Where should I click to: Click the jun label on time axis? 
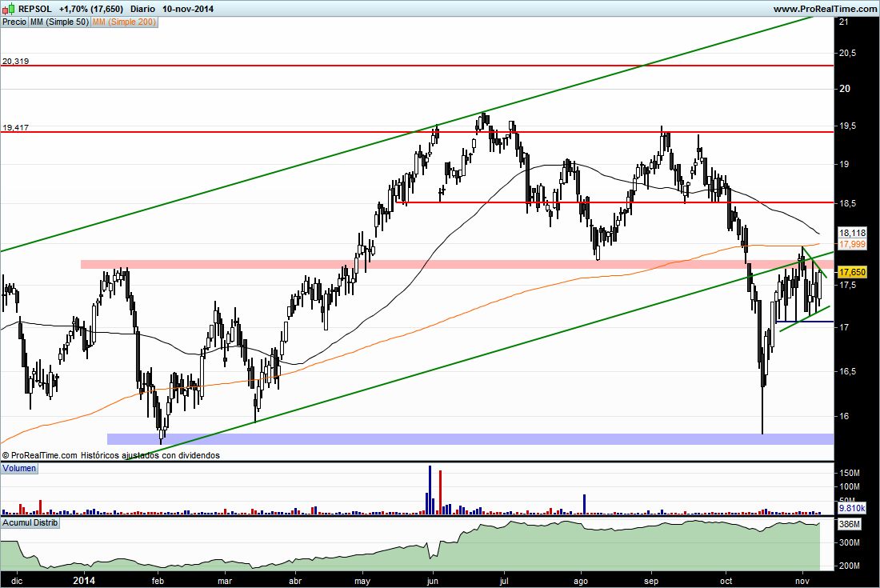tap(432, 581)
